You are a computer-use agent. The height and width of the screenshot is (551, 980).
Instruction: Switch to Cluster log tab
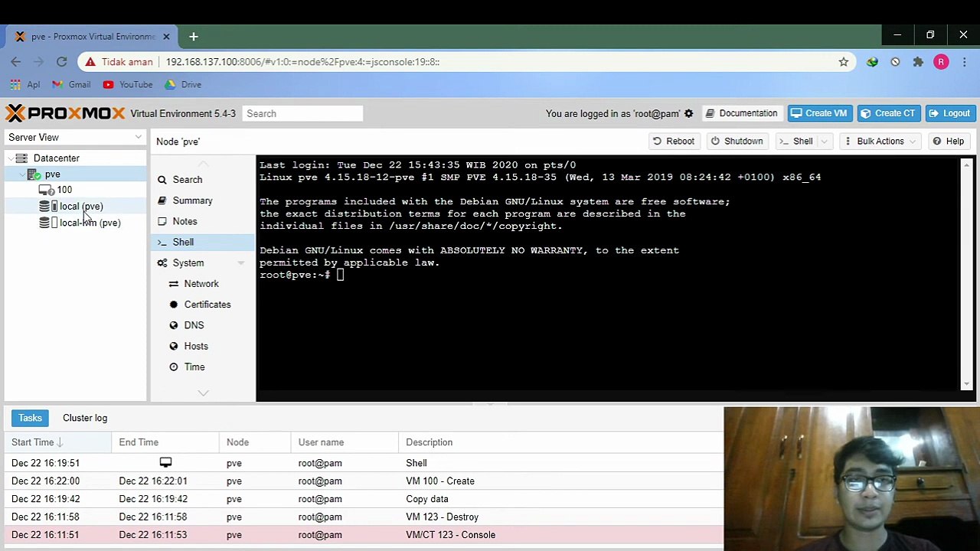[x=85, y=418]
